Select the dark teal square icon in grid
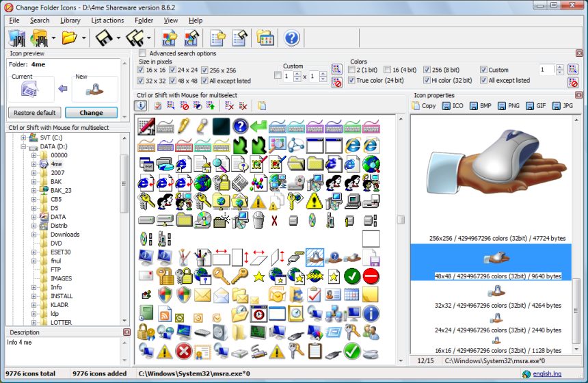 (x=221, y=127)
